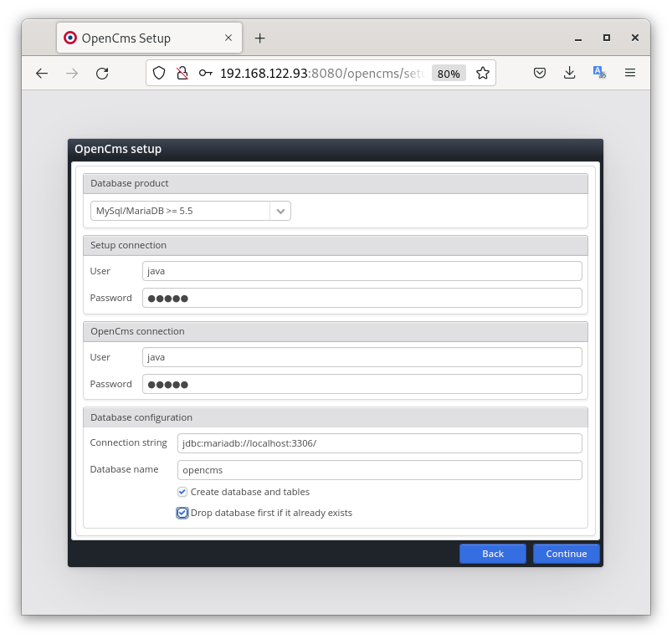
Task: Select the MySql/MariaDB >= 5.5 combo box
Action: (181, 211)
